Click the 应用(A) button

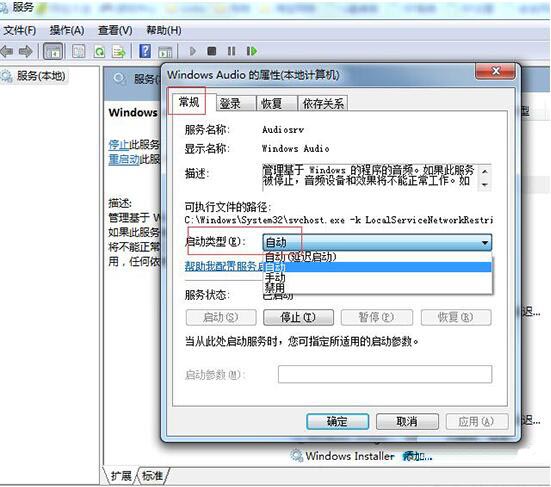(x=477, y=421)
